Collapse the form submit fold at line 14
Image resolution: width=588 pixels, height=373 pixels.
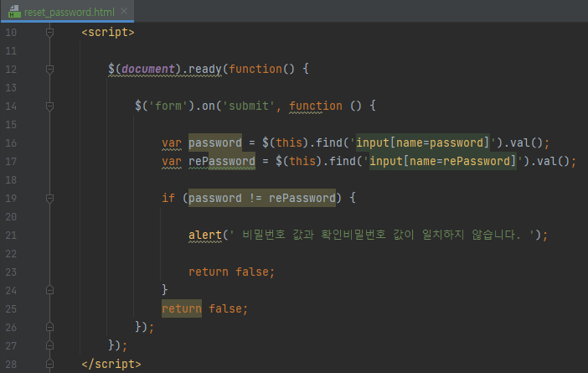[x=49, y=106]
